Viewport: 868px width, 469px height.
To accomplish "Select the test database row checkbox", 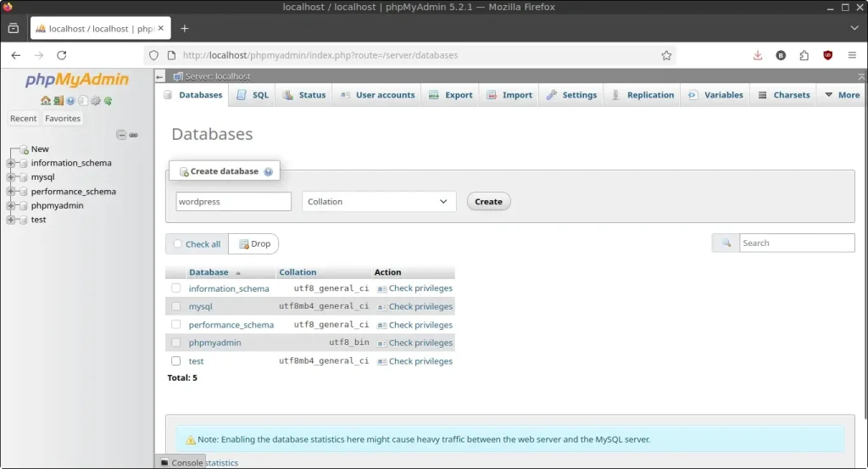I will (175, 361).
